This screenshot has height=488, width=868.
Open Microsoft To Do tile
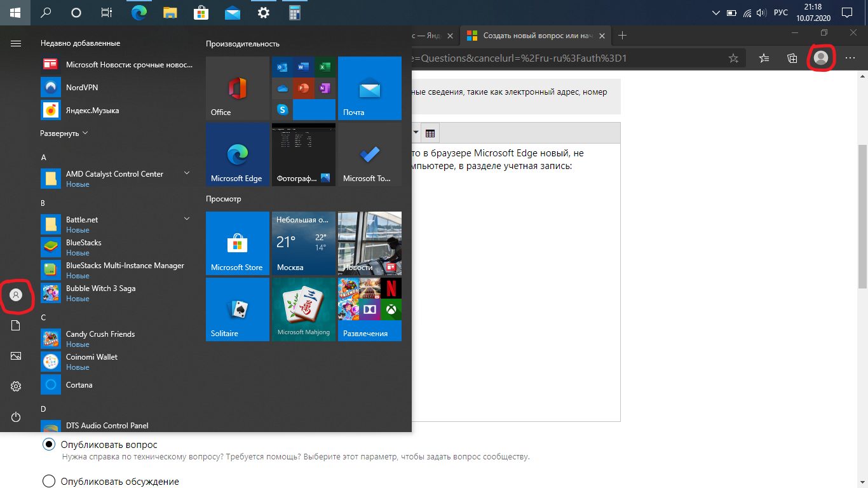pyautogui.click(x=370, y=154)
